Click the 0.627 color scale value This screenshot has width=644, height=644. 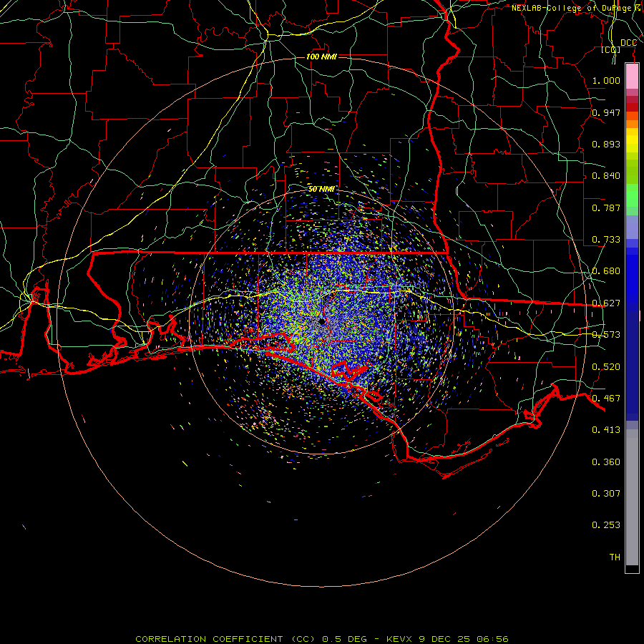[606, 303]
